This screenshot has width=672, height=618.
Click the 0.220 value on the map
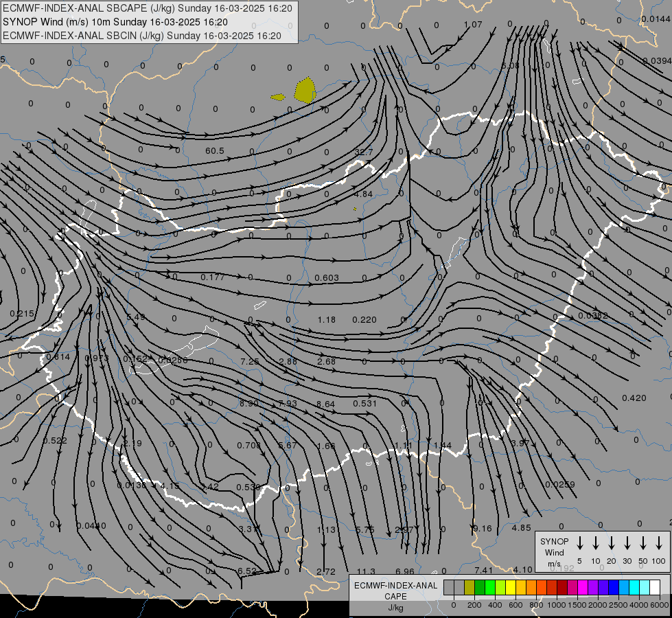(364, 320)
